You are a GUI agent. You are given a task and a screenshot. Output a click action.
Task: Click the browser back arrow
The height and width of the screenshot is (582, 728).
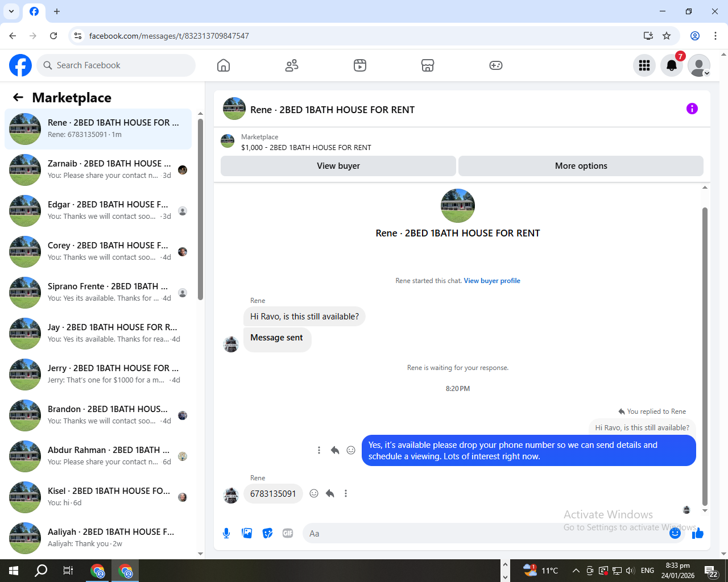(13, 36)
